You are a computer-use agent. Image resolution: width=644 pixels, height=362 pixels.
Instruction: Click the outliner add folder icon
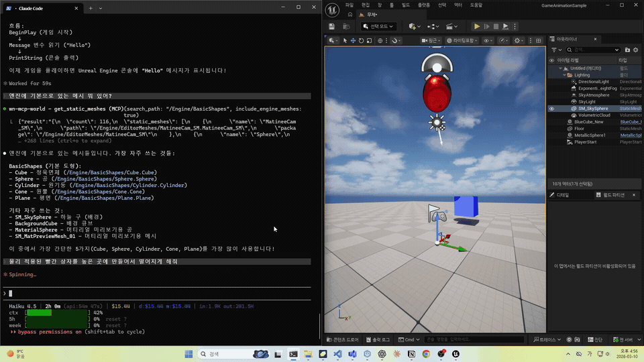click(x=627, y=50)
